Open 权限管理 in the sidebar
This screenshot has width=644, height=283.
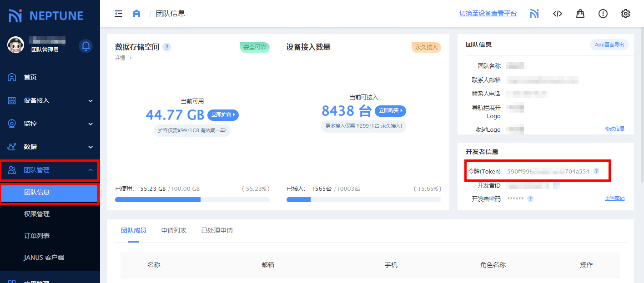(37, 214)
